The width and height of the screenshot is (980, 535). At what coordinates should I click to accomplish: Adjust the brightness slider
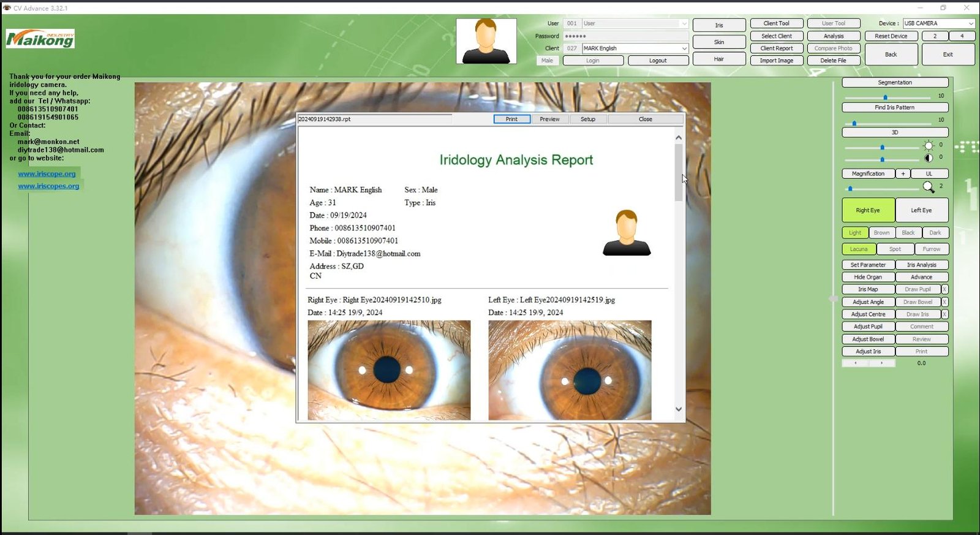click(882, 147)
